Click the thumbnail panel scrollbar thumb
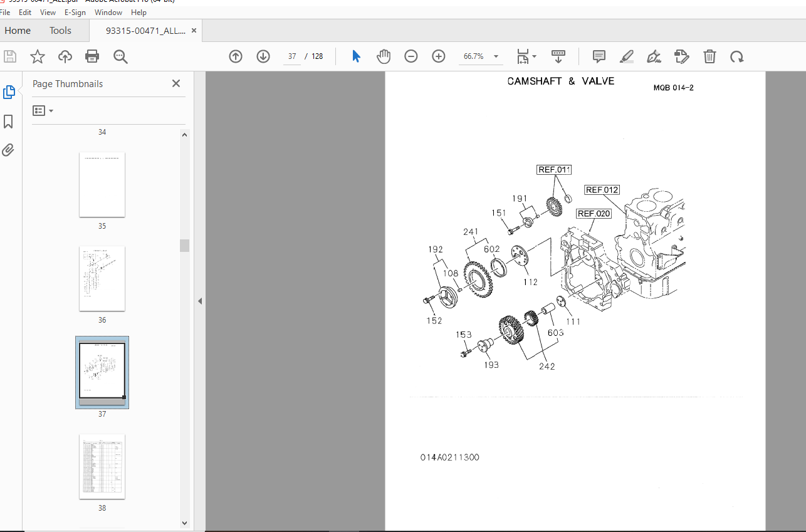 click(x=184, y=245)
